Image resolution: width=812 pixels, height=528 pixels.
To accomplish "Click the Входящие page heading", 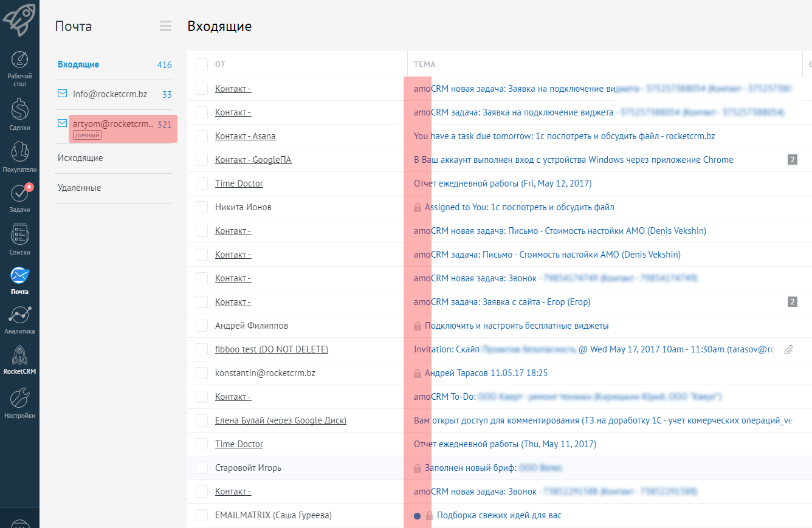I will click(x=219, y=26).
